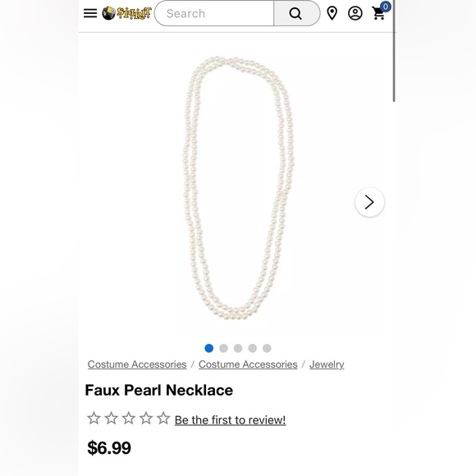Go to Jewelry breadcrumb category
Image resolution: width=476 pixels, height=476 pixels.
[x=327, y=364]
